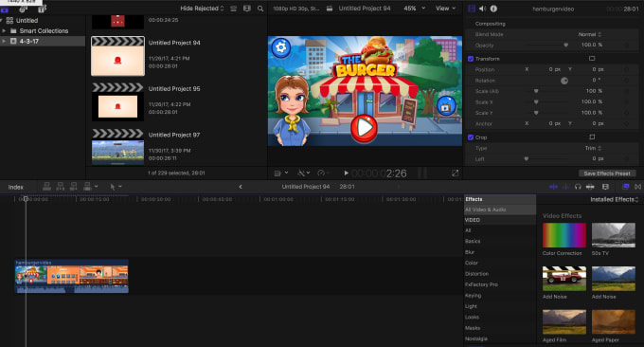The image size is (644, 347).
Task: Show the Transitions browser
Action: point(637,187)
